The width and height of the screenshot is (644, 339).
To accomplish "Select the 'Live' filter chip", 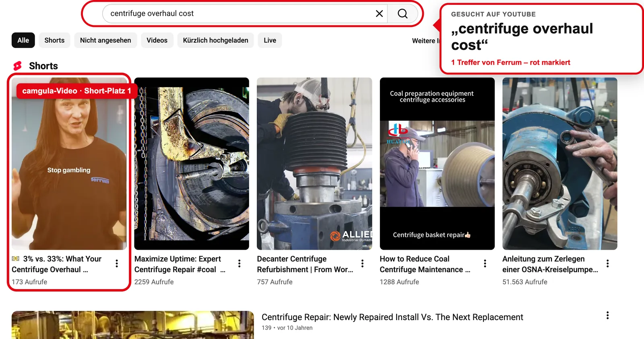I will click(x=270, y=40).
